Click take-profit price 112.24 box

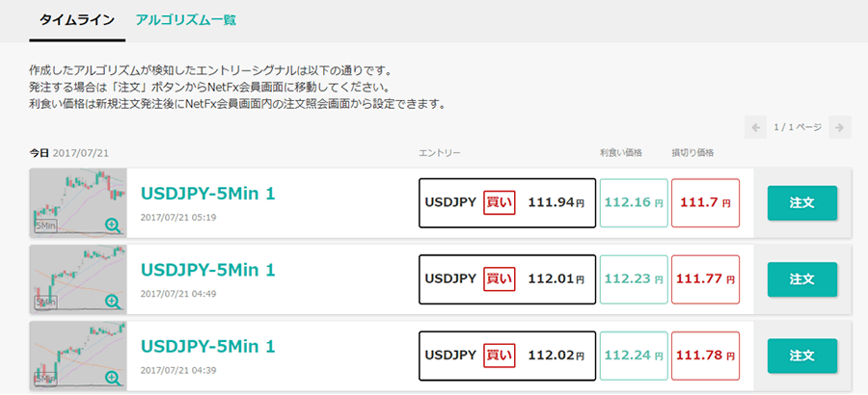634,355
